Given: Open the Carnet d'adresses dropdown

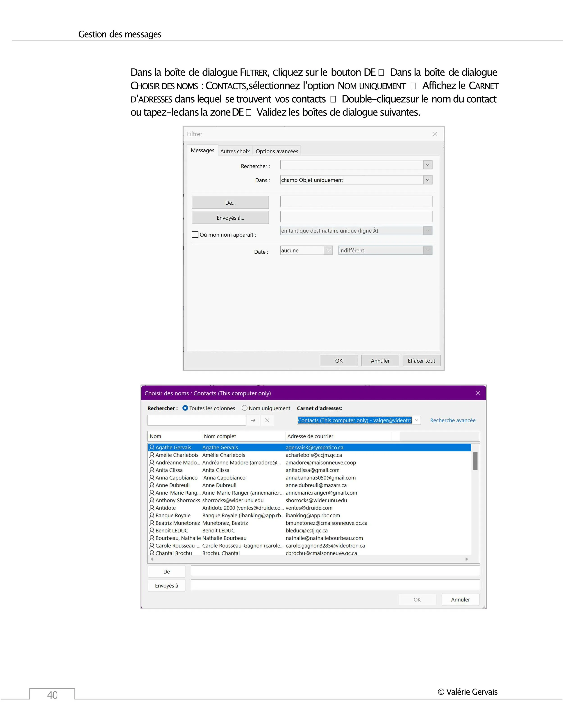Looking at the screenshot, I should tap(417, 420).
